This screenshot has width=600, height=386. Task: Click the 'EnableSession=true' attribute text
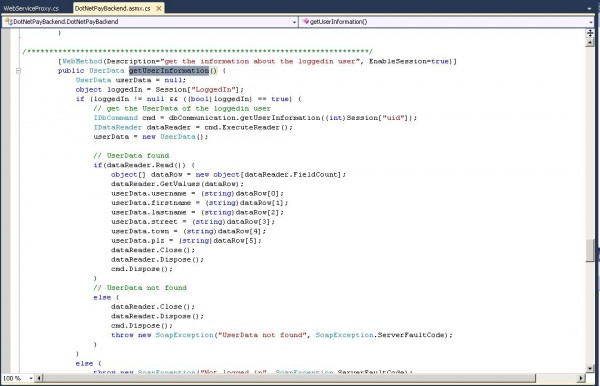[x=409, y=61]
